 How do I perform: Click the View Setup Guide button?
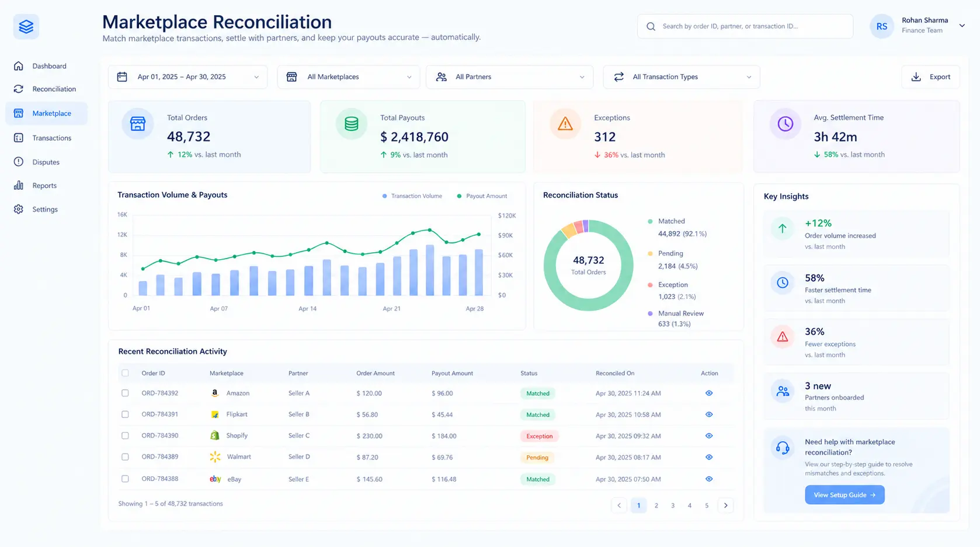pyautogui.click(x=845, y=495)
